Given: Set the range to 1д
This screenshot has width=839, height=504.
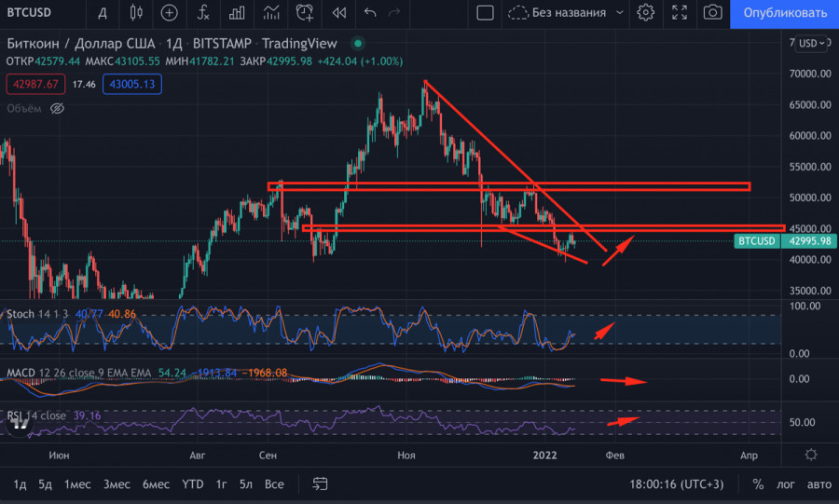Looking at the screenshot, I should (20, 484).
